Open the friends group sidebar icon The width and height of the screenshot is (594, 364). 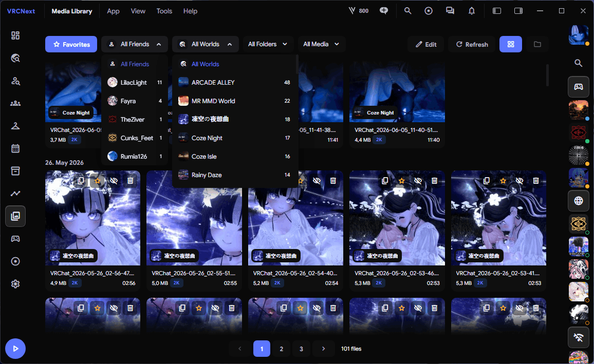[15, 103]
